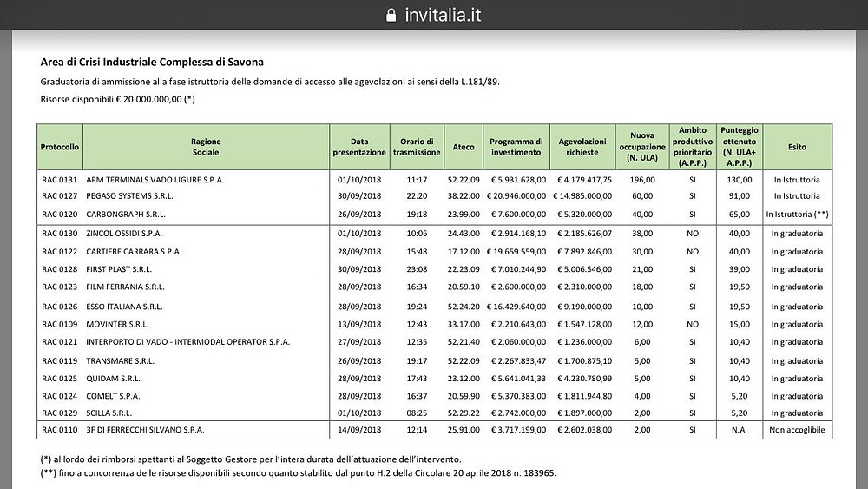Click footnote (**) citing 'Circolare 20 aprile 2018'
The image size is (868, 489).
pos(298,473)
